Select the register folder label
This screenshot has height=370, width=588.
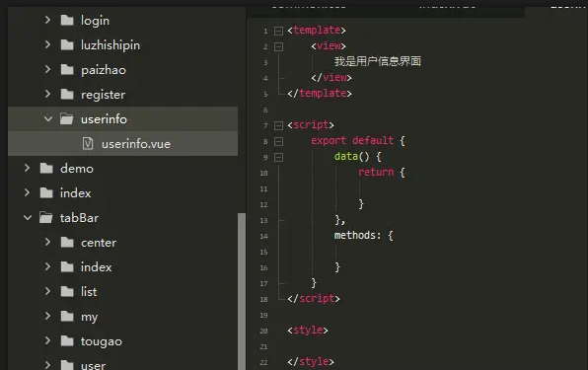tap(104, 95)
